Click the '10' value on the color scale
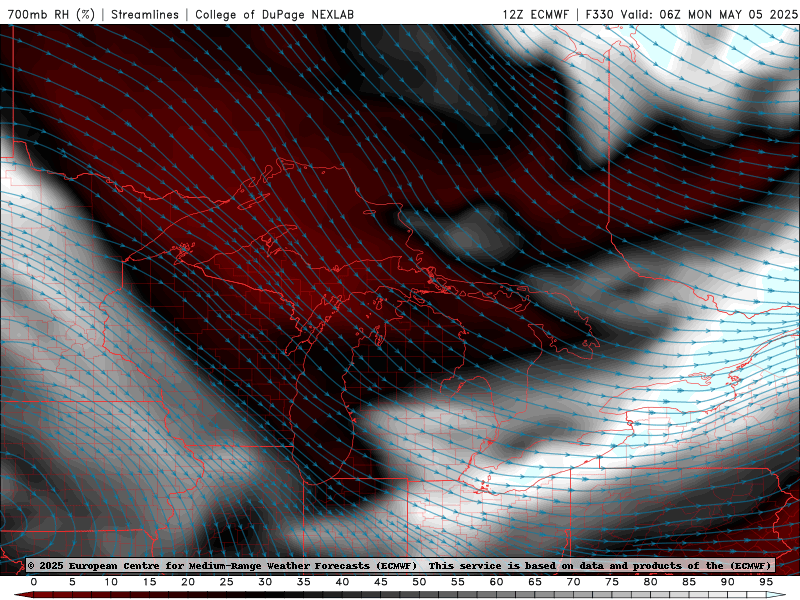The width and height of the screenshot is (800, 600). (x=111, y=582)
